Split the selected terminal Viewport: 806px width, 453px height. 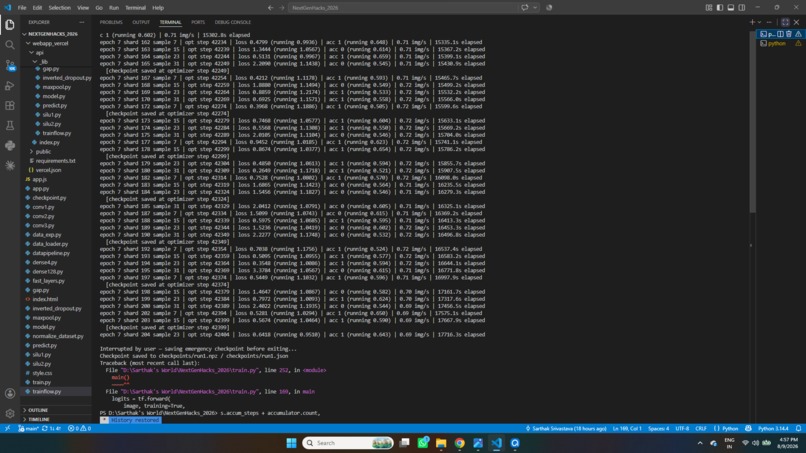[780, 34]
